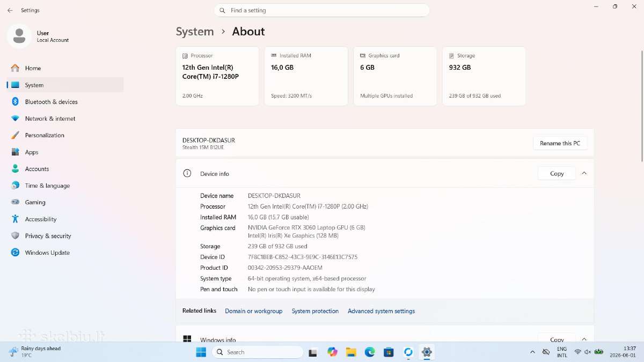The image size is (644, 362).
Task: Click the Intel Iris Xe Graphics text
Action: [x=293, y=235]
